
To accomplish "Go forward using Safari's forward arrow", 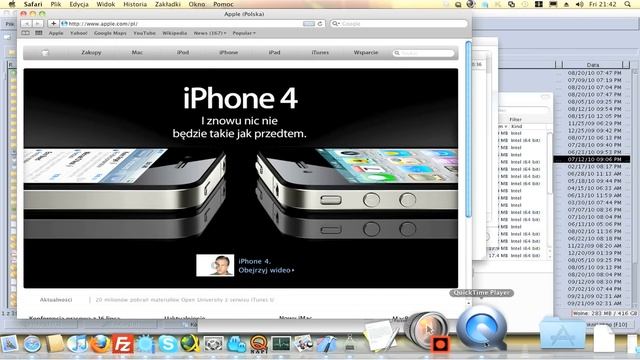I will (x=38, y=24).
